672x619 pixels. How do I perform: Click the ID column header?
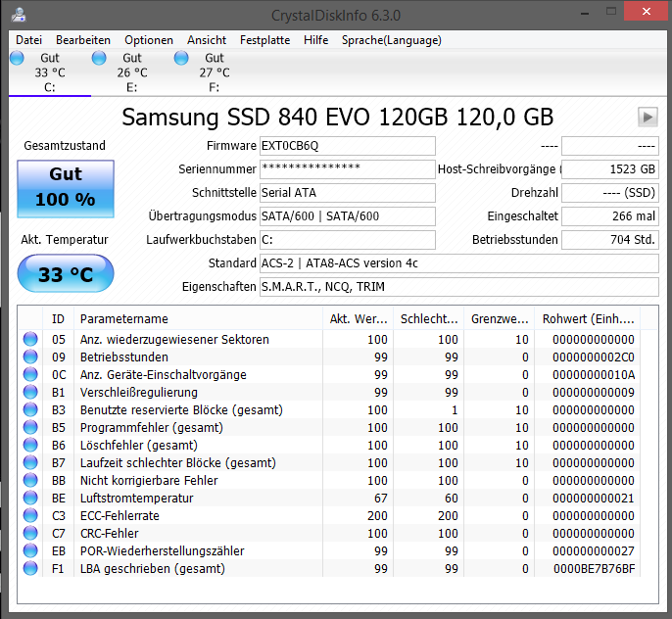point(59,318)
